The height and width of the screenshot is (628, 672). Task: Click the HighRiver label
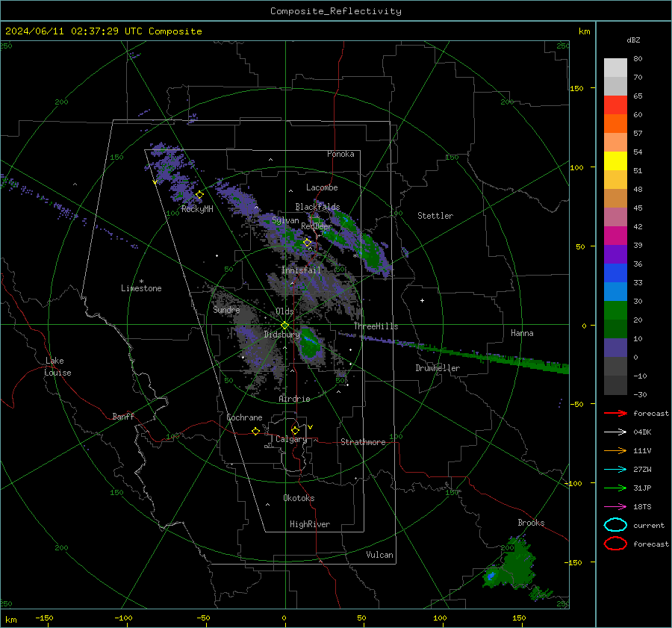click(x=310, y=524)
